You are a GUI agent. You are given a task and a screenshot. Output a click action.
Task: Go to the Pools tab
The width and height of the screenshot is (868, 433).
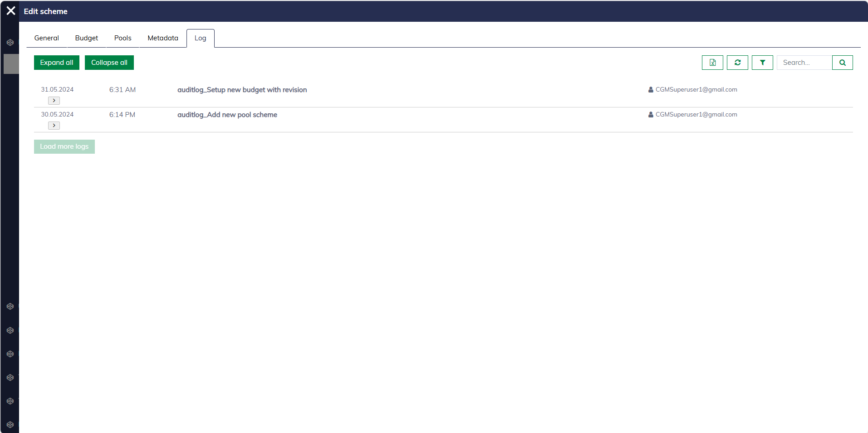tap(123, 38)
